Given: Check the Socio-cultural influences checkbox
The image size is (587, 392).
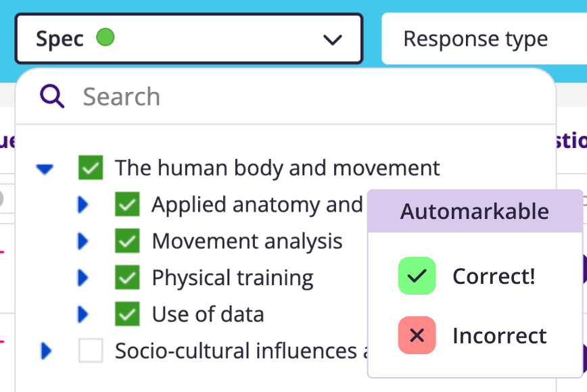Looking at the screenshot, I should 91,351.
